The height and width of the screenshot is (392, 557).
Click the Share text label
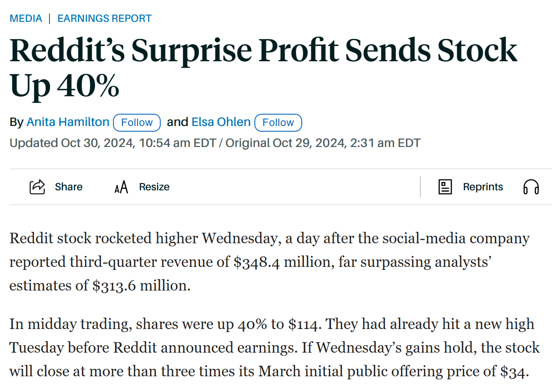point(69,187)
